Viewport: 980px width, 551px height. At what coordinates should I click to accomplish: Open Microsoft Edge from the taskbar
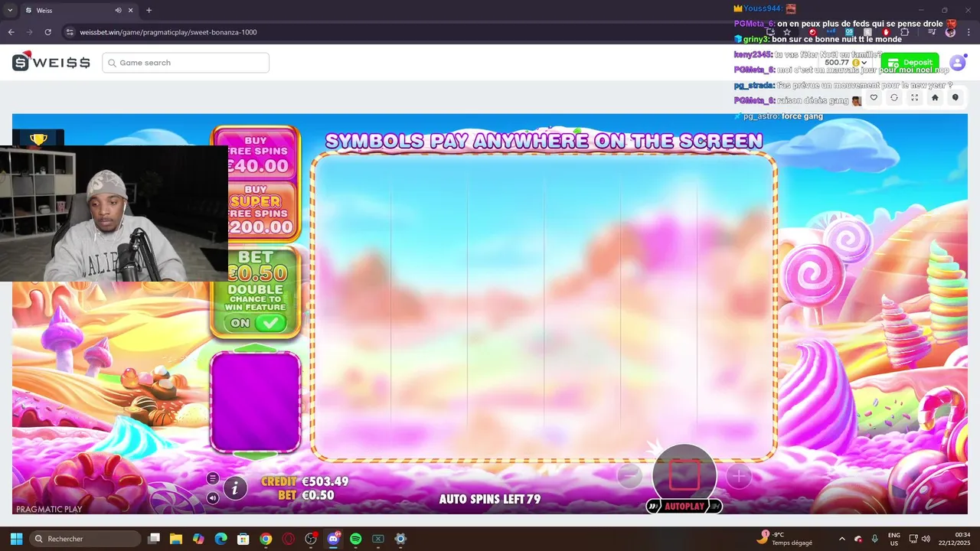(x=220, y=539)
